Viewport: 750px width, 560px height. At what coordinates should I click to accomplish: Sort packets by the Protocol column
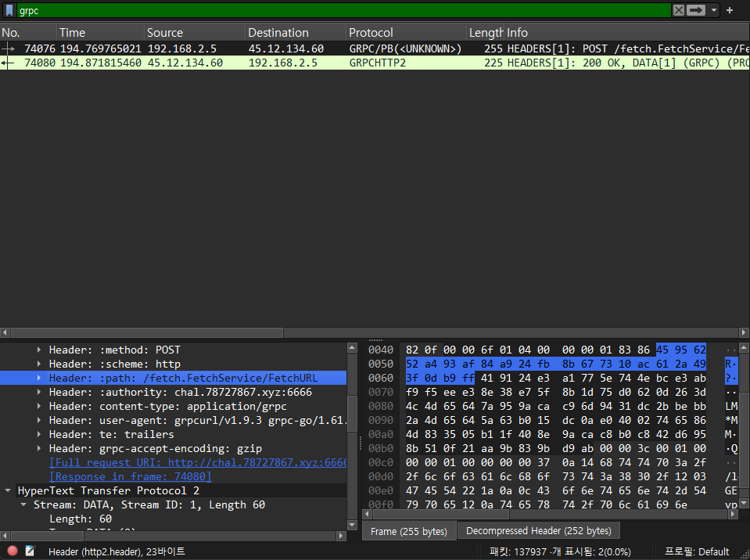coord(406,33)
